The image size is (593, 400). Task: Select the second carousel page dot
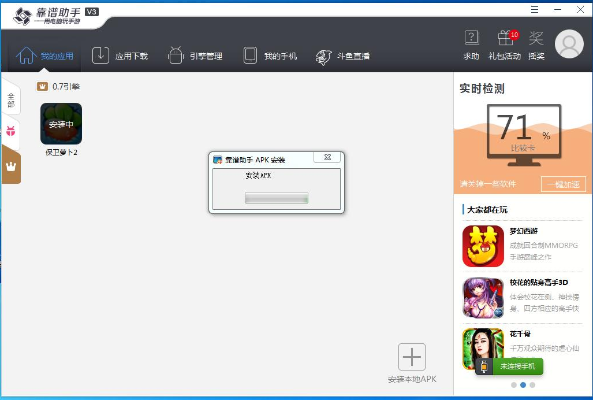[x=523, y=385]
